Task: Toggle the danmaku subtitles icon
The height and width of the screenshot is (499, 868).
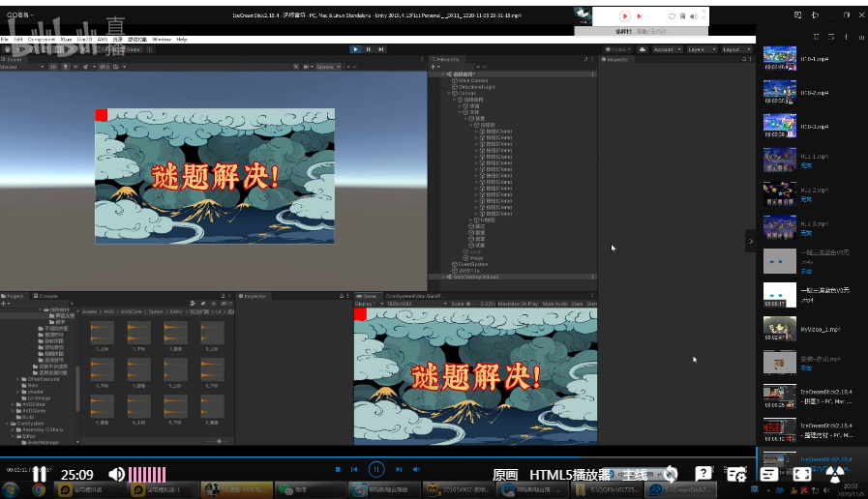Action: point(769,474)
